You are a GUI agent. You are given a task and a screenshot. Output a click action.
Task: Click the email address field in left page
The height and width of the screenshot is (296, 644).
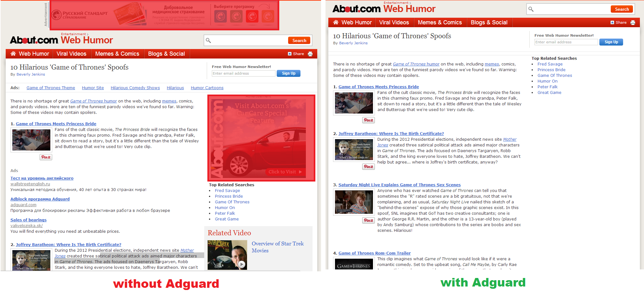click(243, 73)
